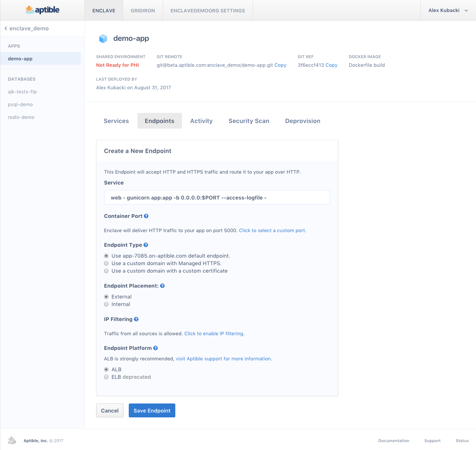The width and height of the screenshot is (476, 450).
Task: Open IP Filtering help icon
Action: [x=136, y=319]
